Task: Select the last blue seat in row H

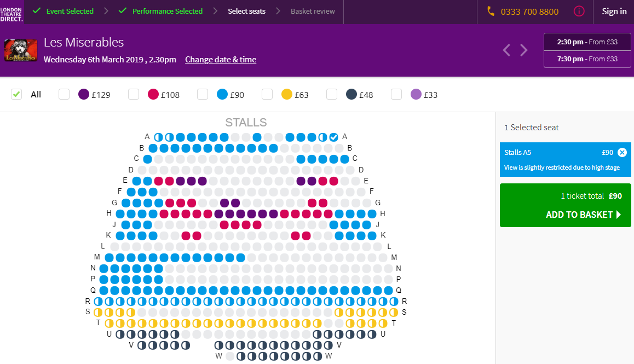Action: (372, 213)
